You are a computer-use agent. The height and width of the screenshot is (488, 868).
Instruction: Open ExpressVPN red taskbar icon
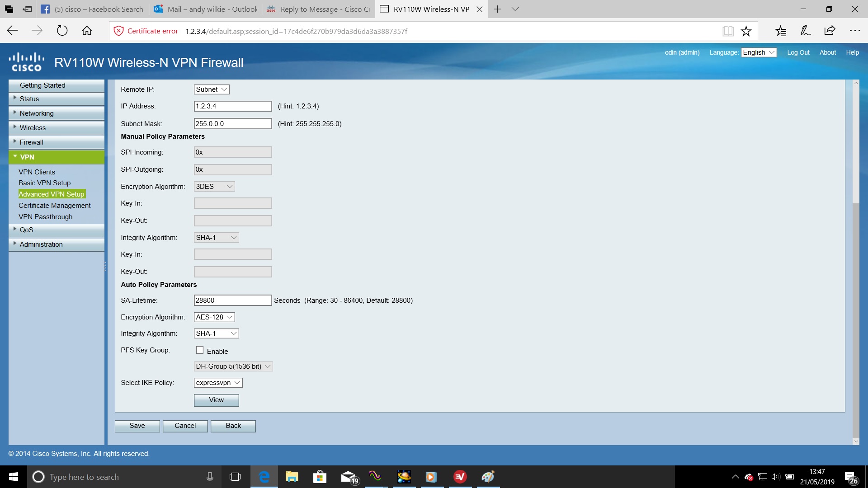click(x=460, y=477)
